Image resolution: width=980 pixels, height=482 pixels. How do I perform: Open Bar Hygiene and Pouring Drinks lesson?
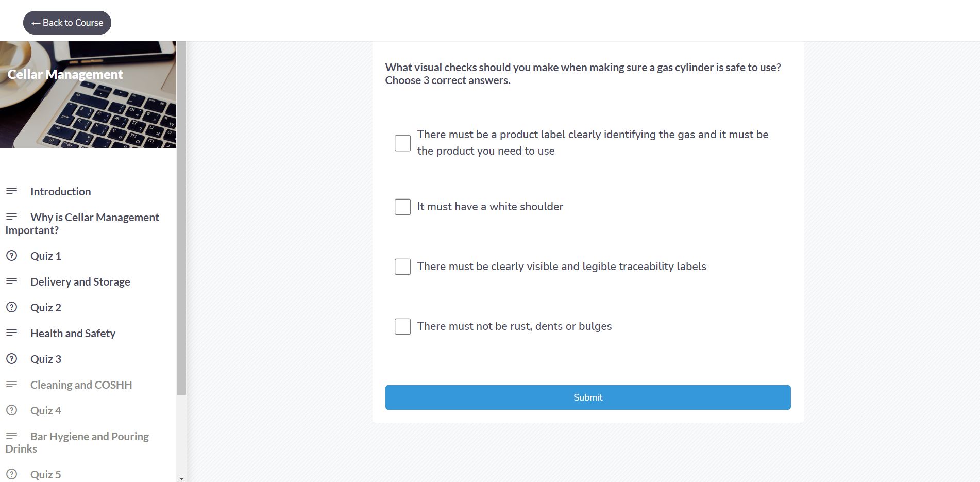click(77, 442)
